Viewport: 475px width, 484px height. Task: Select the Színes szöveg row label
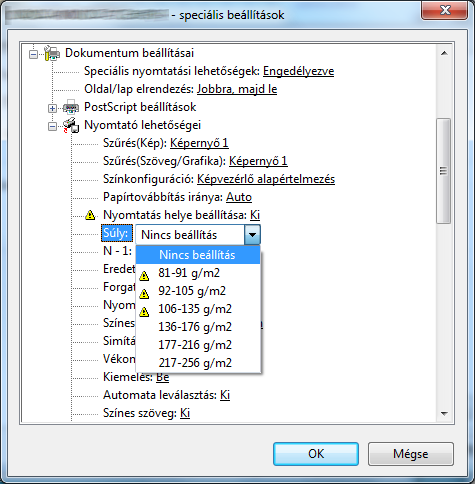pyautogui.click(x=140, y=413)
